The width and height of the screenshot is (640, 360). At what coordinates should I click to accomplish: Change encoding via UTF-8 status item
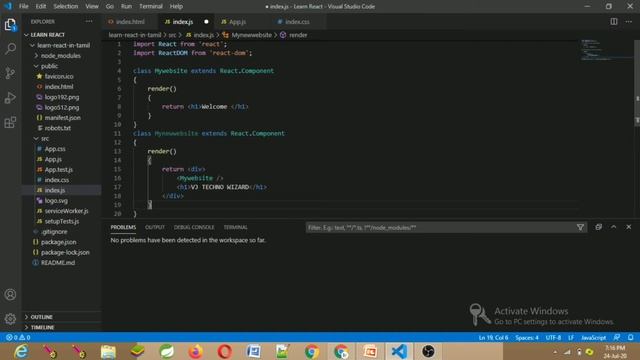pyautogui.click(x=553, y=338)
